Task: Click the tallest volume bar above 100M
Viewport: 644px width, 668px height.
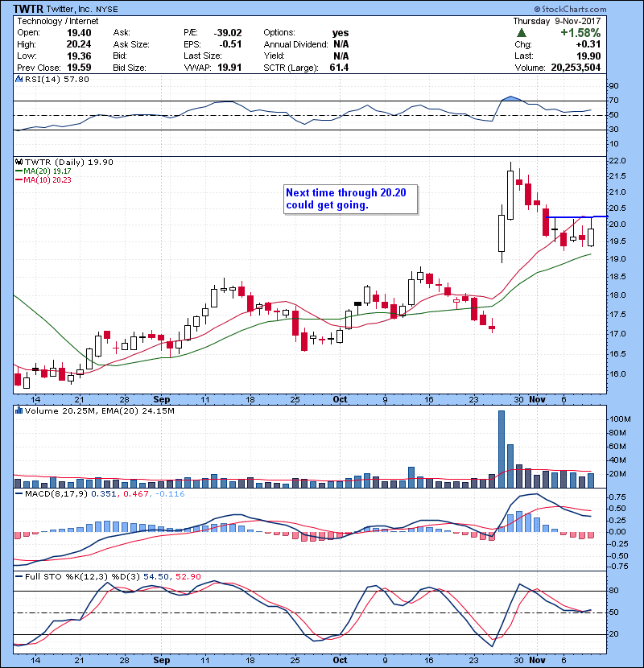Action: 502,449
